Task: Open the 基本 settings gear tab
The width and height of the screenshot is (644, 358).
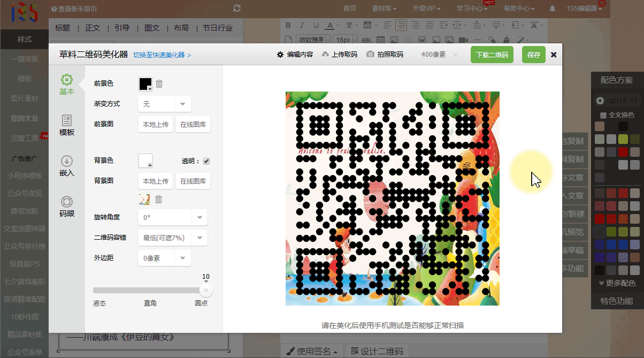Action: [67, 85]
